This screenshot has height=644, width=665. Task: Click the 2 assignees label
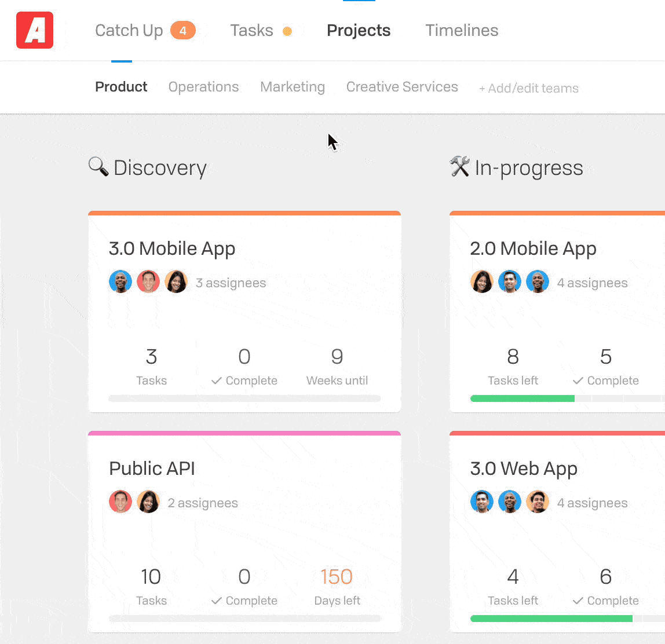pos(203,503)
